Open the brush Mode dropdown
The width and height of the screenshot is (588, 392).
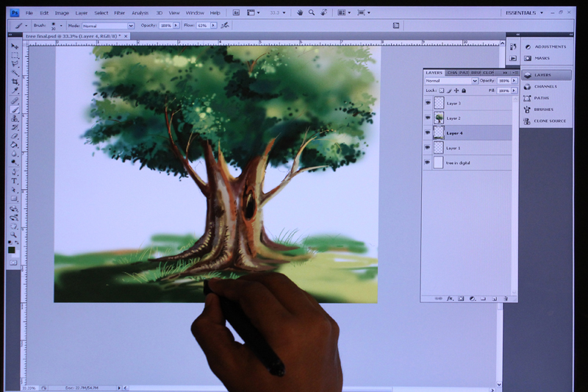[x=108, y=26]
